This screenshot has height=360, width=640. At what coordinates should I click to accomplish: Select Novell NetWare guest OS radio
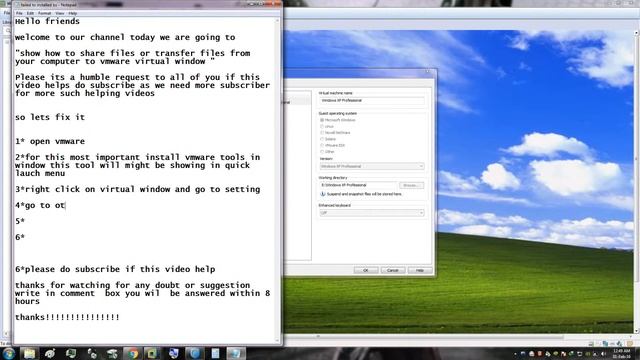pyautogui.click(x=322, y=133)
